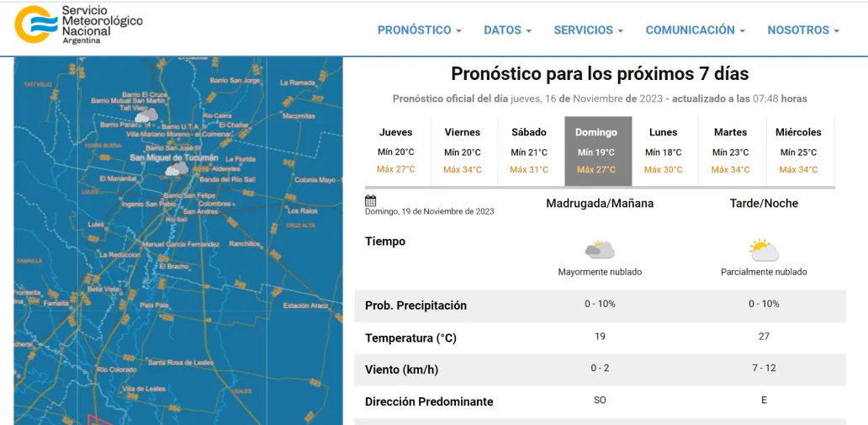Image resolution: width=868 pixels, height=425 pixels.
Task: Click the La Ramada map label
Action: [x=297, y=82]
